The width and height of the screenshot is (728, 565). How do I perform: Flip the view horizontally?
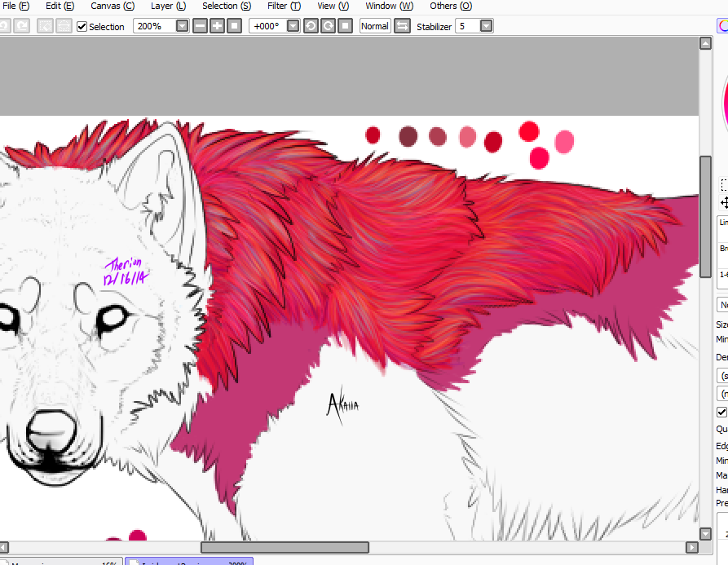pyautogui.click(x=402, y=26)
